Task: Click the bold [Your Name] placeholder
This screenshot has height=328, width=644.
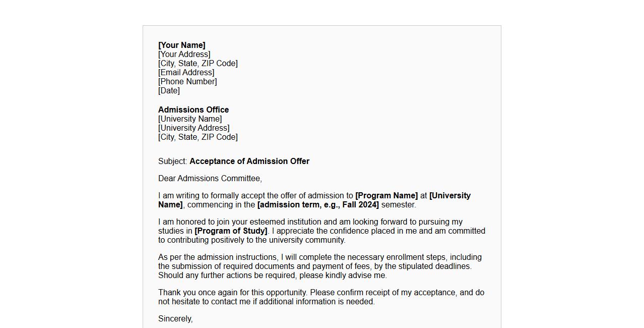Action: point(181,45)
